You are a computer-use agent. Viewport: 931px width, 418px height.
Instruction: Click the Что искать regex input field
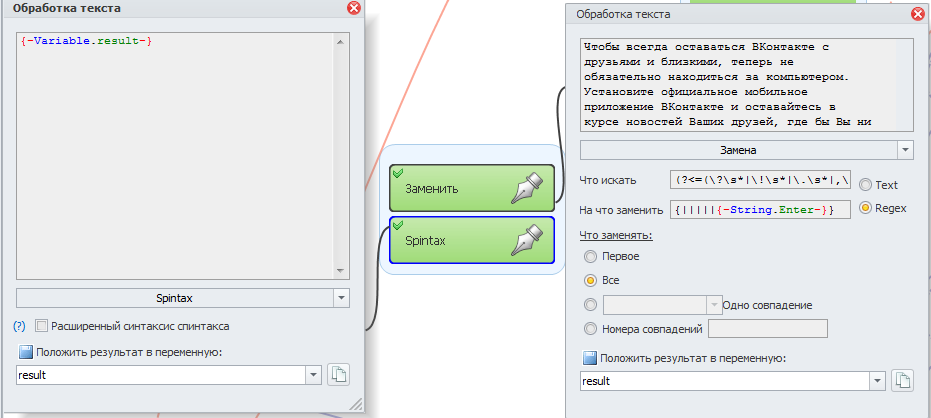[x=760, y=179]
